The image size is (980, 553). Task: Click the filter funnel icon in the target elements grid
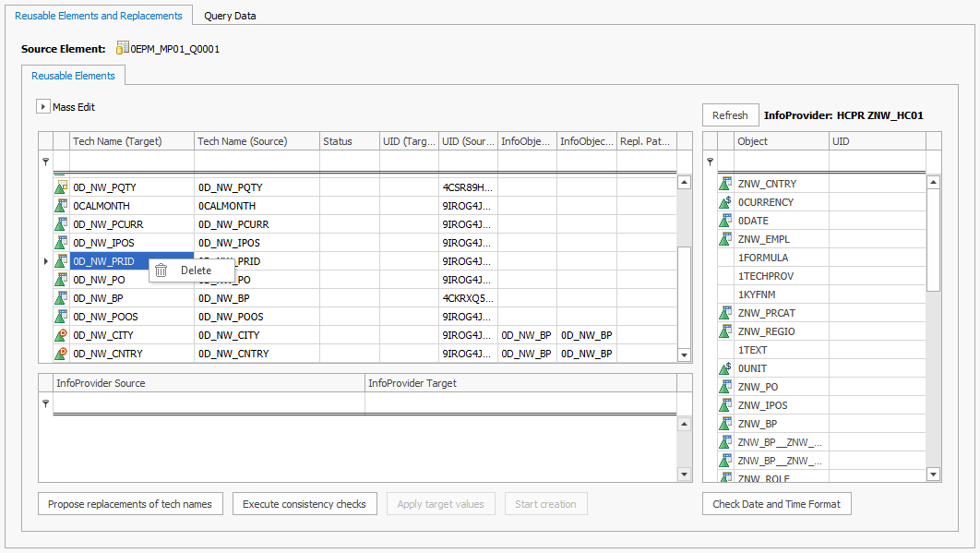click(45, 160)
